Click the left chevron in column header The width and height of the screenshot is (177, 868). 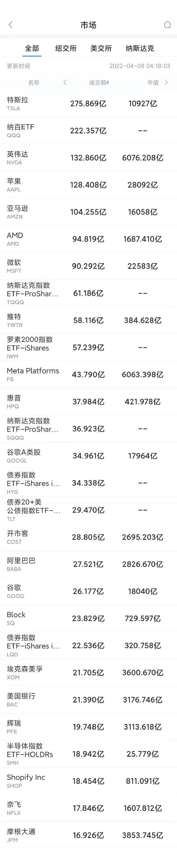click(x=65, y=83)
